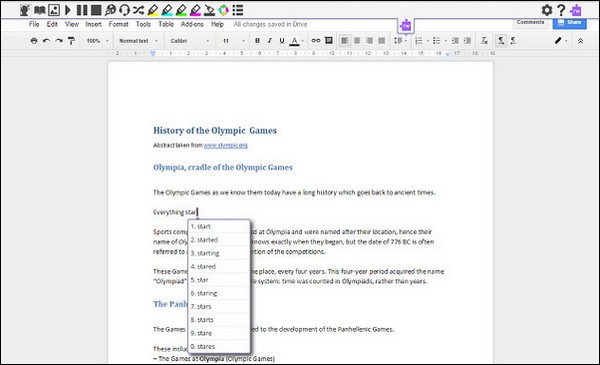Click the headset speech input icon
This screenshot has width=600, height=365.
124,10
